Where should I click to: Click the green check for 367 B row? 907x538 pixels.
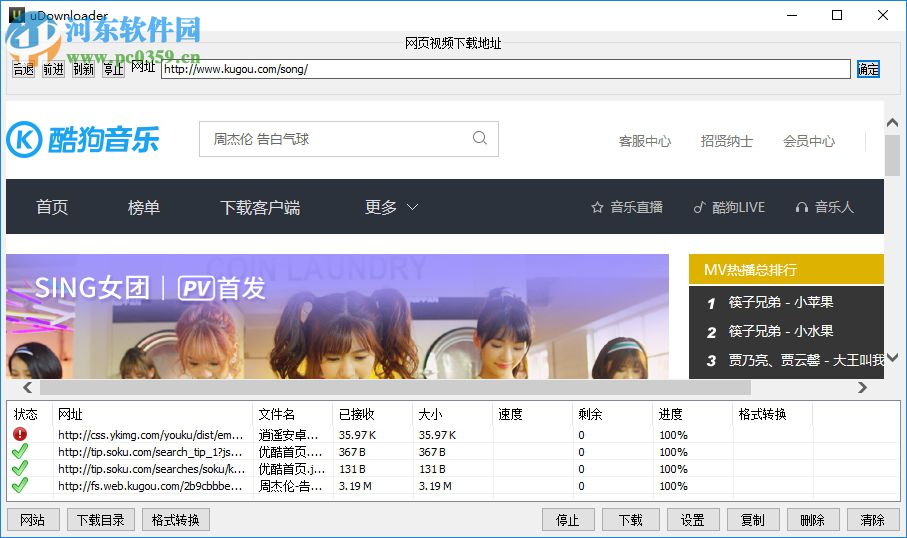coord(20,451)
